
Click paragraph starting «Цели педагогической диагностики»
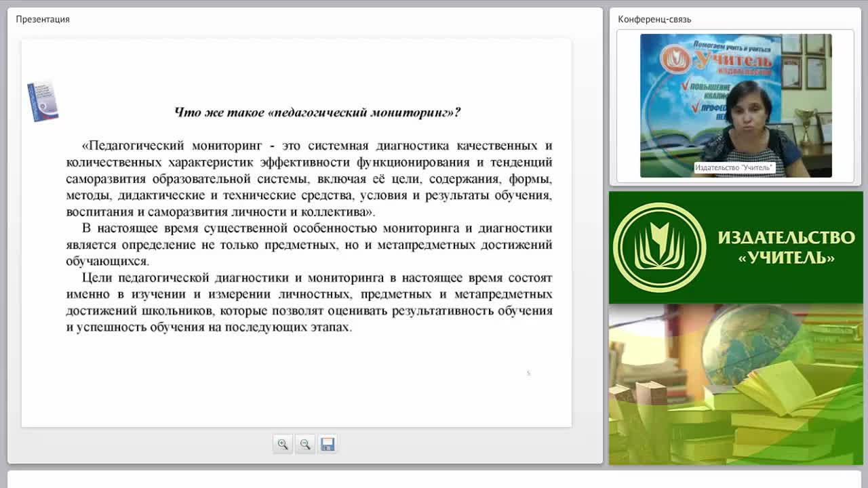pyautogui.click(x=309, y=302)
